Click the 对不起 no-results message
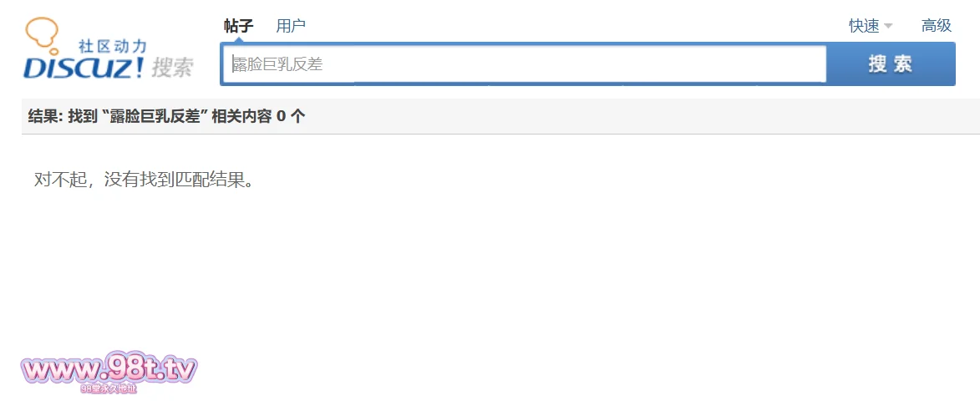The image size is (980, 401). click(143, 180)
